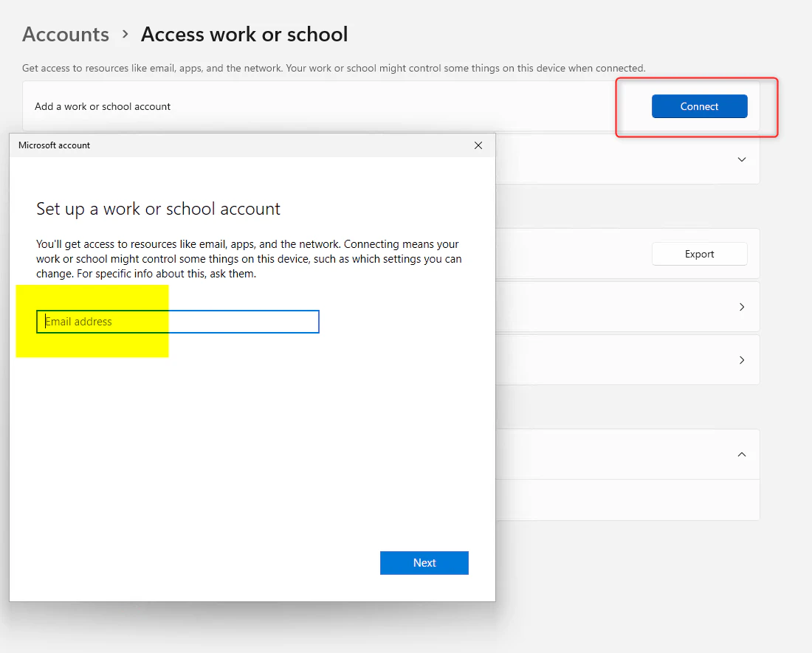The width and height of the screenshot is (812, 653).
Task: Select the 'Add a work or school account' text
Action: 103,106
